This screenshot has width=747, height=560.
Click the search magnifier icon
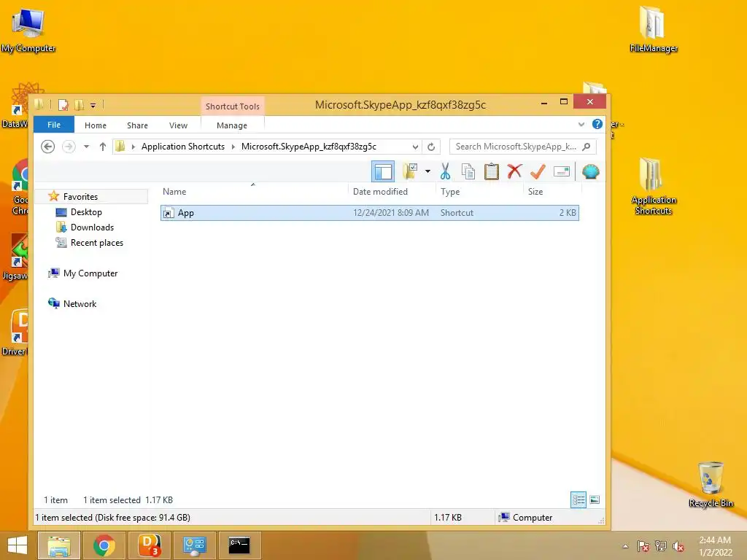tap(587, 147)
